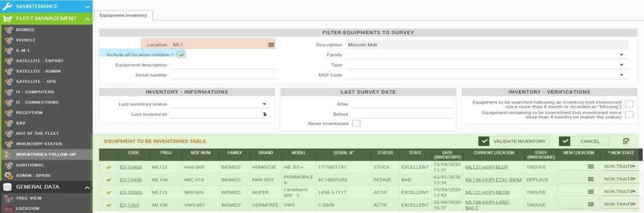Viewport: 644px width, 213px height.
Task: Click the General Data database icon
Action: point(7,187)
